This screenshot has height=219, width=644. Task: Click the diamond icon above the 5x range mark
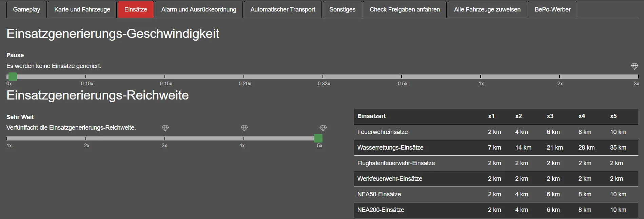[323, 128]
